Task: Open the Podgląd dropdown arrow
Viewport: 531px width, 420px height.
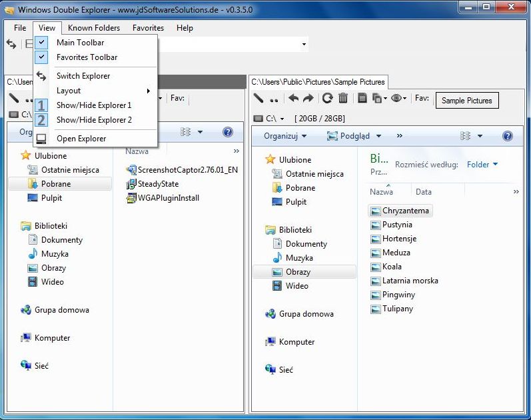Action: (378, 136)
